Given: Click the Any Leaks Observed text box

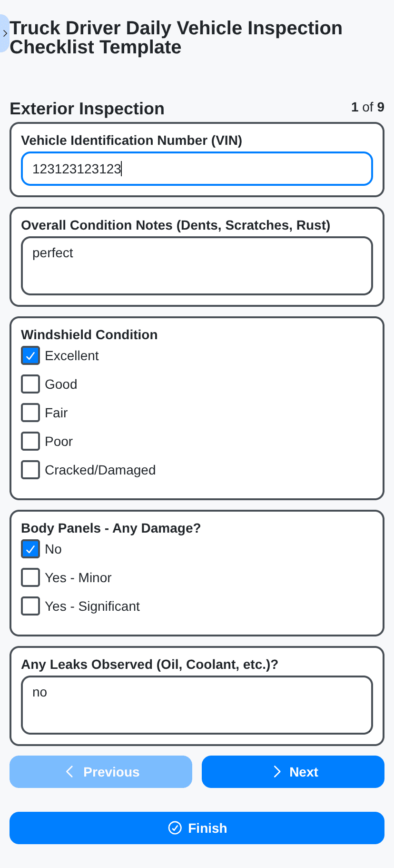Looking at the screenshot, I should tap(197, 705).
